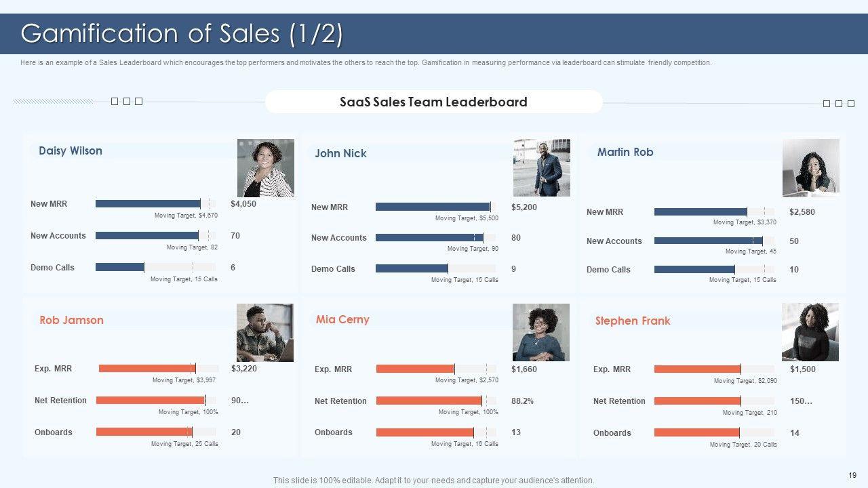Click Daisy Wilson's profile photo
The image size is (868, 488).
pyautogui.click(x=266, y=168)
